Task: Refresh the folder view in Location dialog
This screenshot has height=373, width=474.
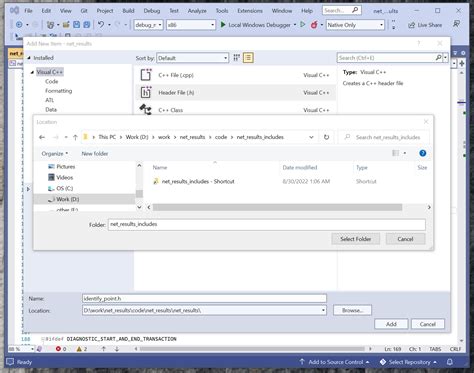Action: pyautogui.click(x=326, y=137)
